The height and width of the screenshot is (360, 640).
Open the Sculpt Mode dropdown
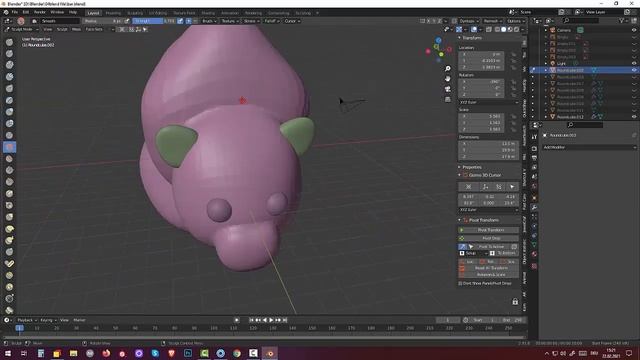[x=22, y=29]
